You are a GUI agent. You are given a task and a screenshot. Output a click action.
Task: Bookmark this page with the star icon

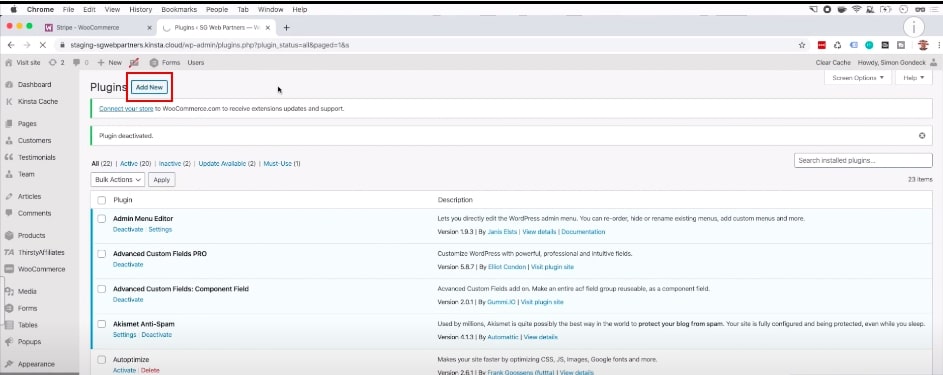[802, 45]
